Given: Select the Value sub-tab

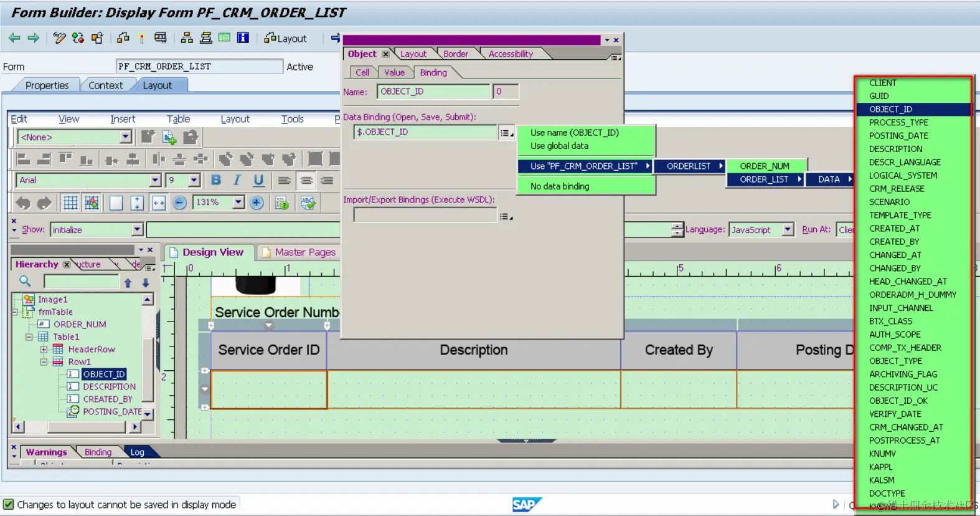Looking at the screenshot, I should point(394,73).
